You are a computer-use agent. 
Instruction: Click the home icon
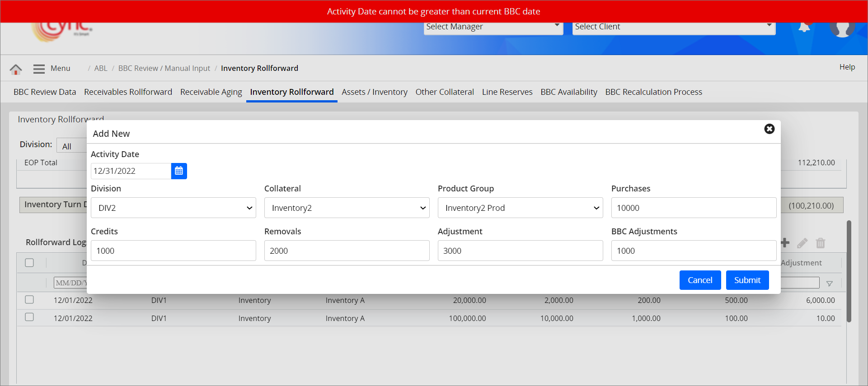pyautogui.click(x=16, y=69)
